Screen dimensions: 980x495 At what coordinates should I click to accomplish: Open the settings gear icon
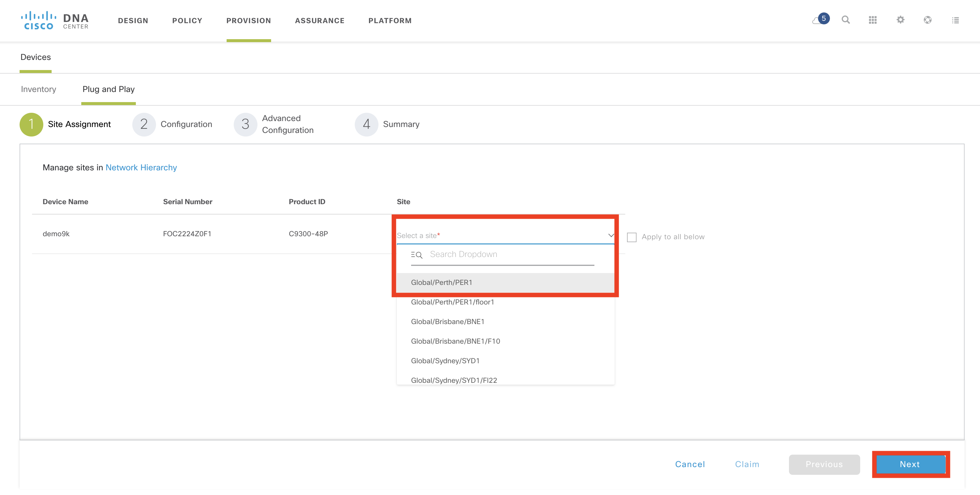[x=900, y=20]
